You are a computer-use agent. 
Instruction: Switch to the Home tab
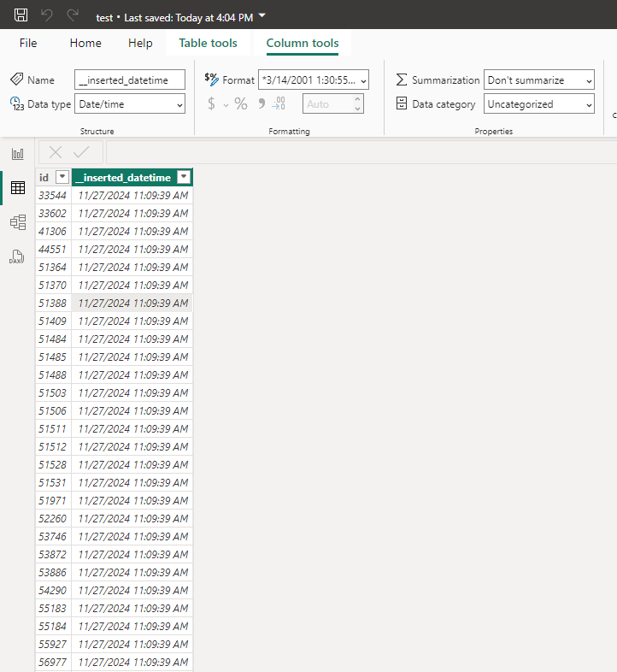tap(85, 43)
